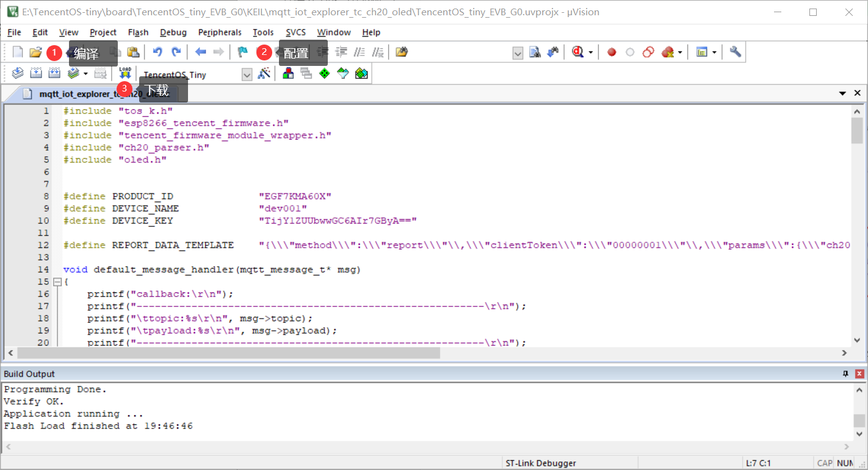Open the Batch Build dropdown arrow
The image size is (868, 470).
click(x=85, y=74)
